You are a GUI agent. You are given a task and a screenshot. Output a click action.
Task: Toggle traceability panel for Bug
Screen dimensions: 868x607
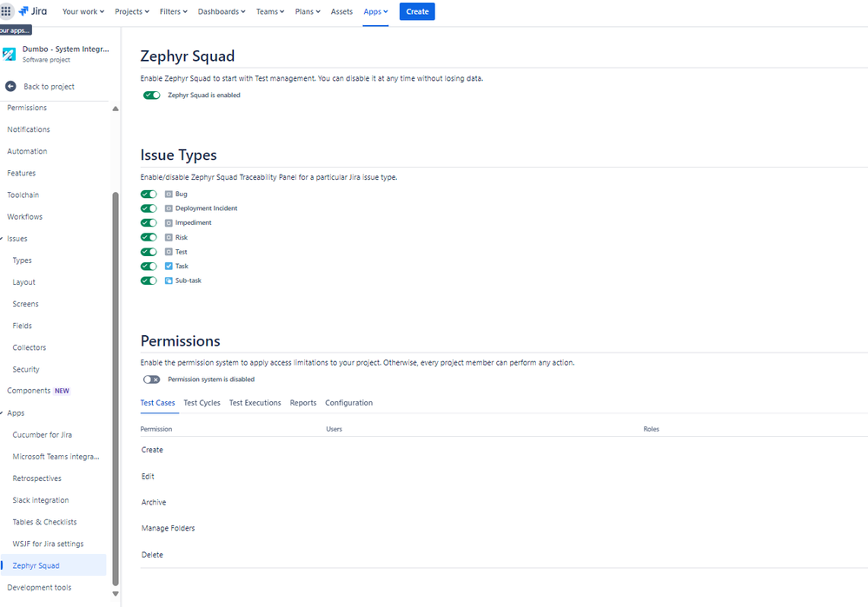click(x=149, y=195)
